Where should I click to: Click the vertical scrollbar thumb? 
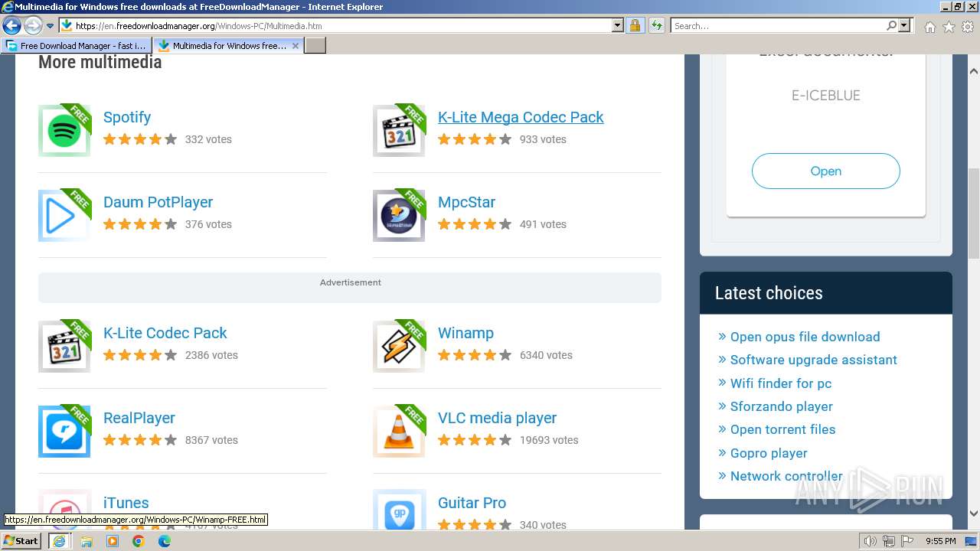[x=974, y=214]
